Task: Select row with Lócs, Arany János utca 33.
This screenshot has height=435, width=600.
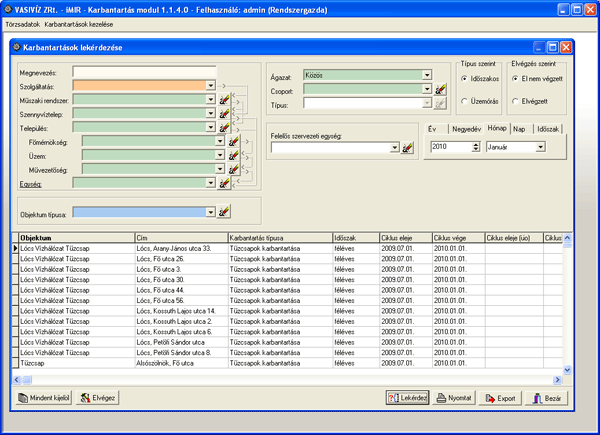Action: [x=287, y=248]
